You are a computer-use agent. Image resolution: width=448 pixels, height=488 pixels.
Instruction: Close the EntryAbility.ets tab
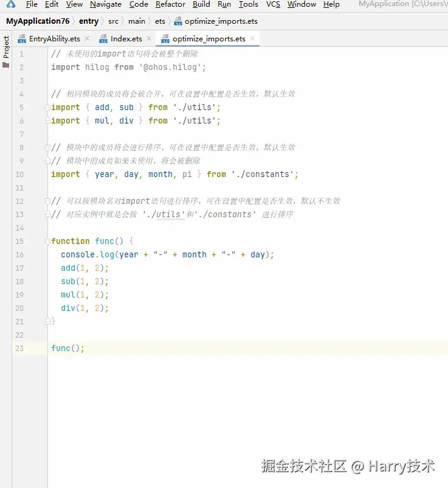coord(87,38)
